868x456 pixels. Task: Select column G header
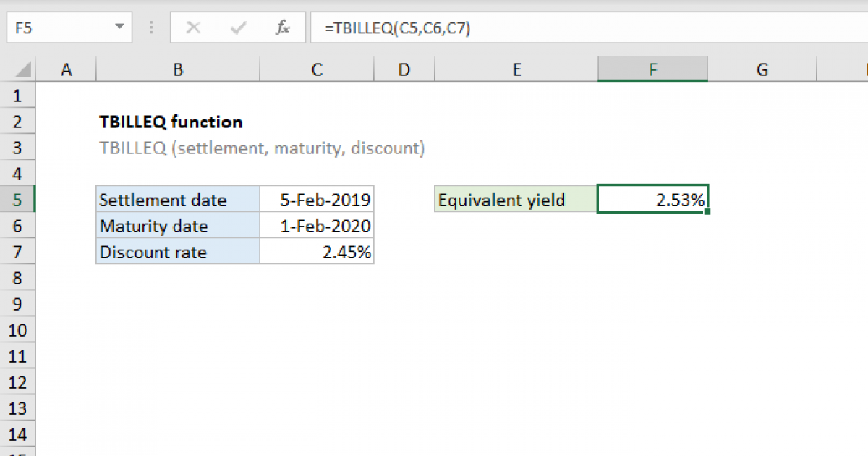762,69
